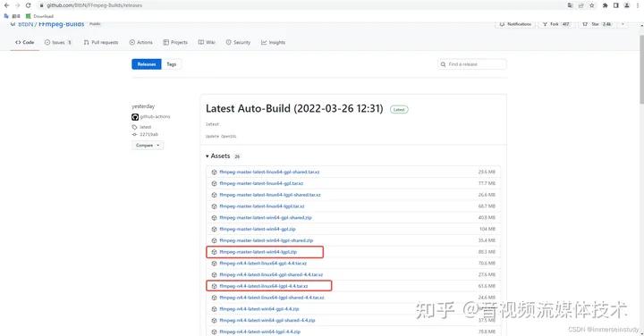
Task: Open the dropdown arrow beside Star button
Action: (x=623, y=24)
